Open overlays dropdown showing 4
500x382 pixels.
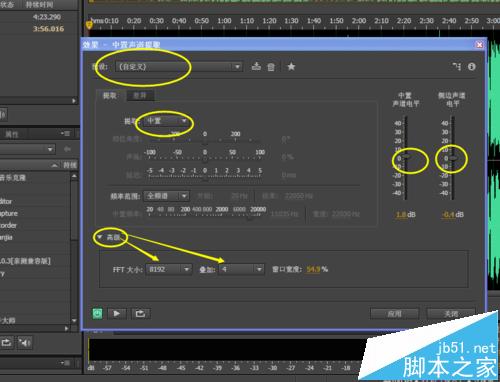click(x=241, y=269)
